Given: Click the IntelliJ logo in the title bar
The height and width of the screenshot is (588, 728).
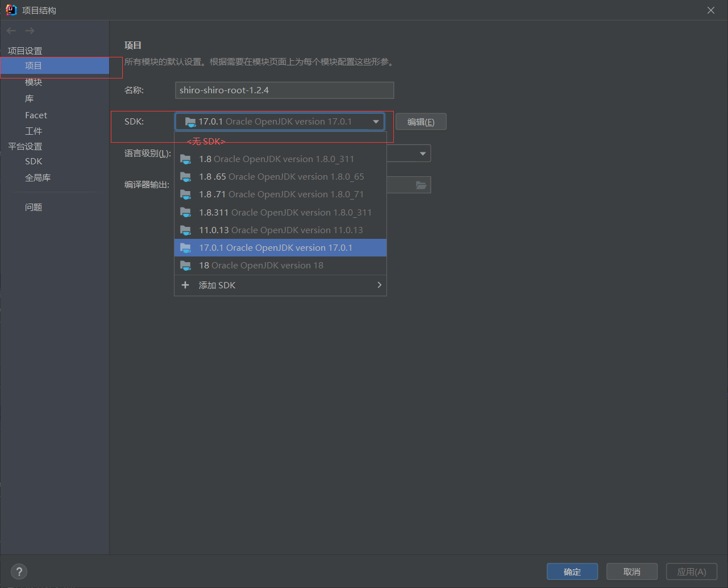Looking at the screenshot, I should [11, 10].
